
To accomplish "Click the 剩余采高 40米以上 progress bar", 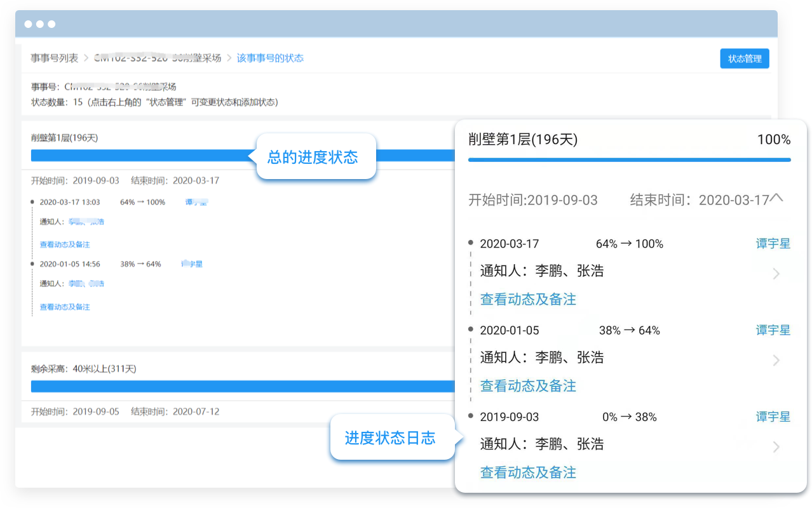I will point(243,386).
